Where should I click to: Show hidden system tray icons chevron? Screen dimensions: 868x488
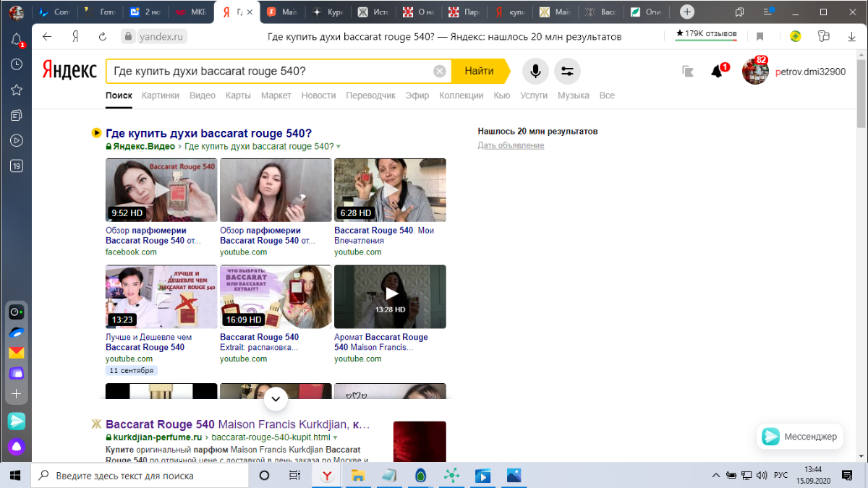tap(716, 476)
